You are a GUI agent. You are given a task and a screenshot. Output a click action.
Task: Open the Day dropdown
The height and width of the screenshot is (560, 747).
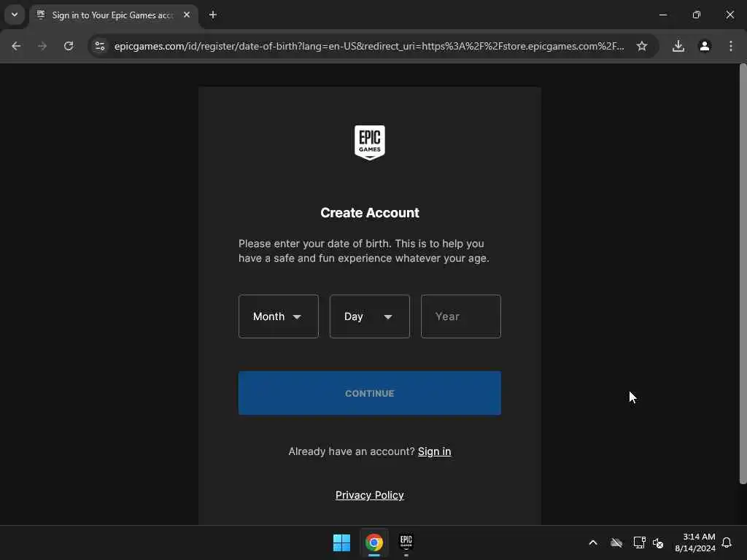click(x=369, y=316)
